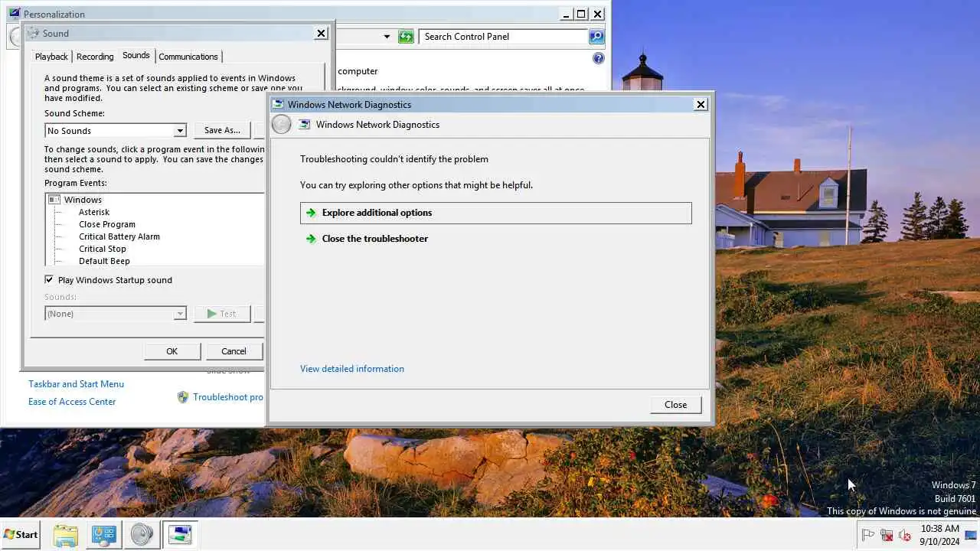Open the Control Panel icon on taskbar
Viewport: 980px width, 551px height.
(x=103, y=535)
